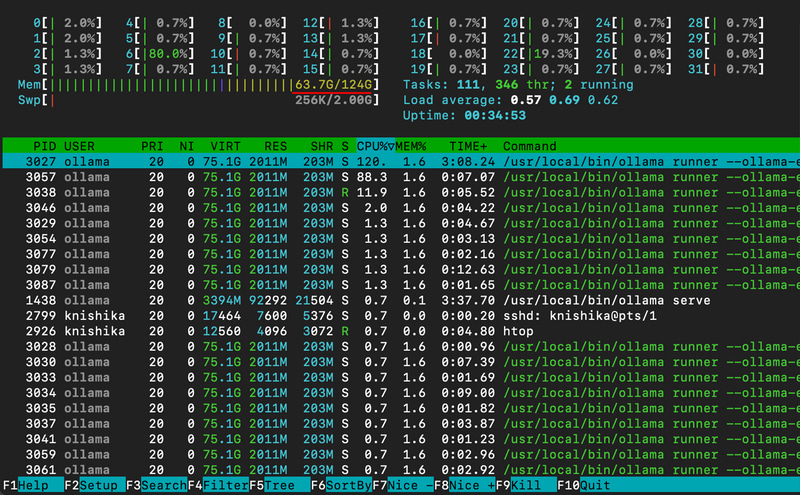
Task: Sort by SHR column header
Action: point(322,146)
